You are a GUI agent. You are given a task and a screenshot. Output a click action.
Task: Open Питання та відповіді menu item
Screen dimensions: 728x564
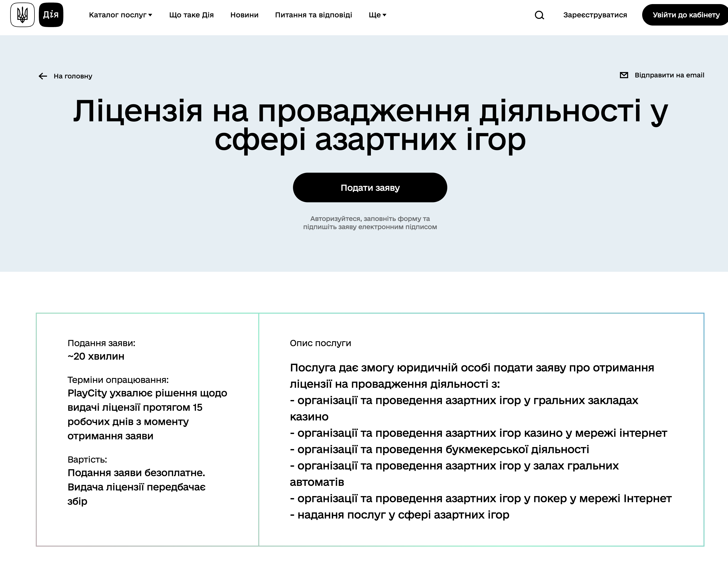click(313, 15)
